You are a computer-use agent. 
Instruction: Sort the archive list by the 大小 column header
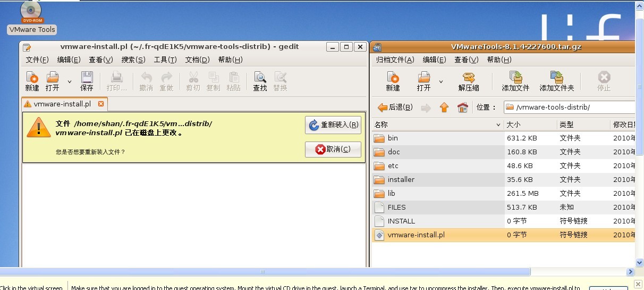click(530, 125)
